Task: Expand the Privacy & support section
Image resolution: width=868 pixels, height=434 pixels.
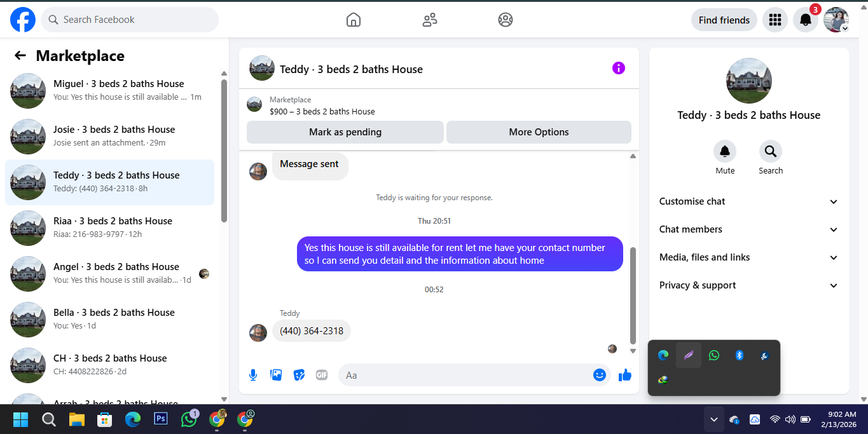Action: (749, 285)
